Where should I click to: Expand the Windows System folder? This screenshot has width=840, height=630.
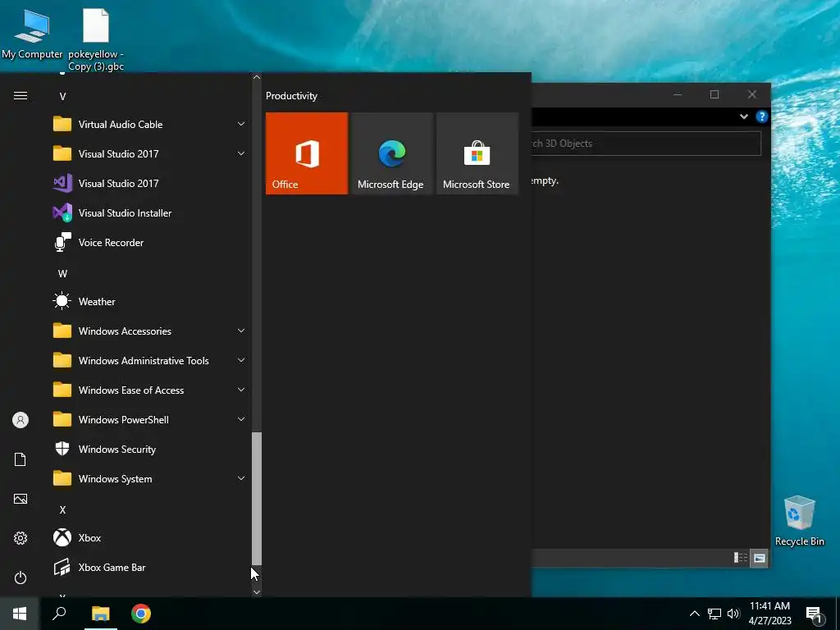pos(150,478)
